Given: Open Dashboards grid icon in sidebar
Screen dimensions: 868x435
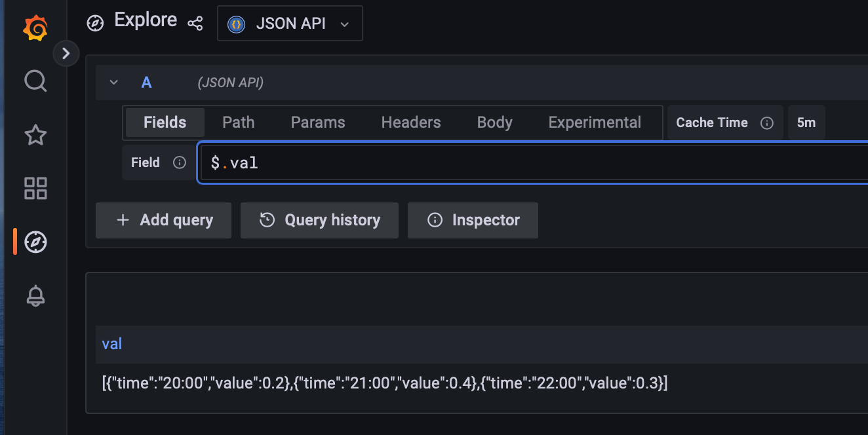Looking at the screenshot, I should tap(35, 189).
